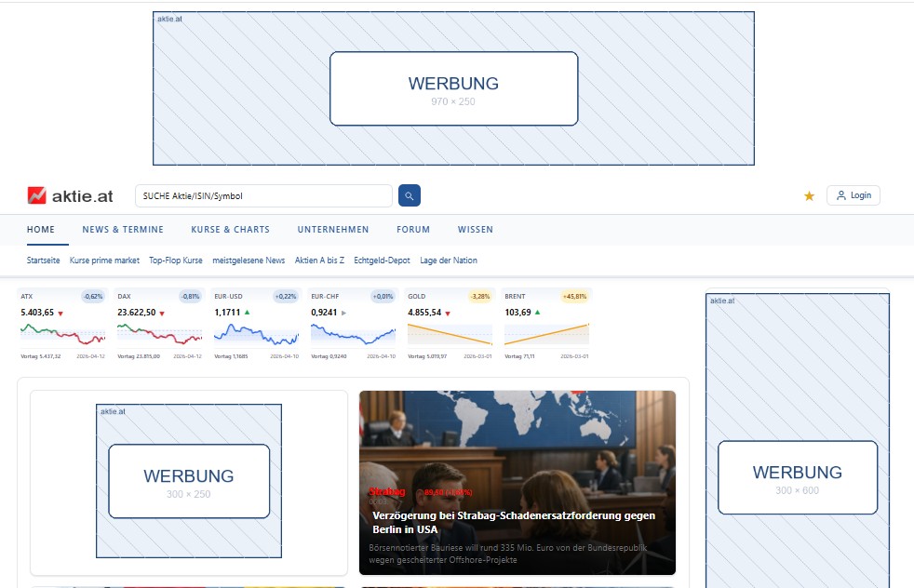The width and height of the screenshot is (914, 588).
Task: Open the Wissen menu item
Action: pyautogui.click(x=476, y=230)
